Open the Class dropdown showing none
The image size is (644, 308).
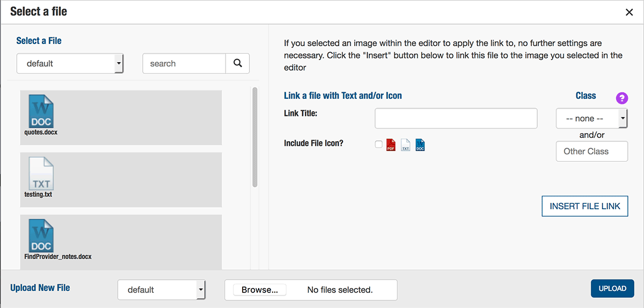click(x=592, y=119)
